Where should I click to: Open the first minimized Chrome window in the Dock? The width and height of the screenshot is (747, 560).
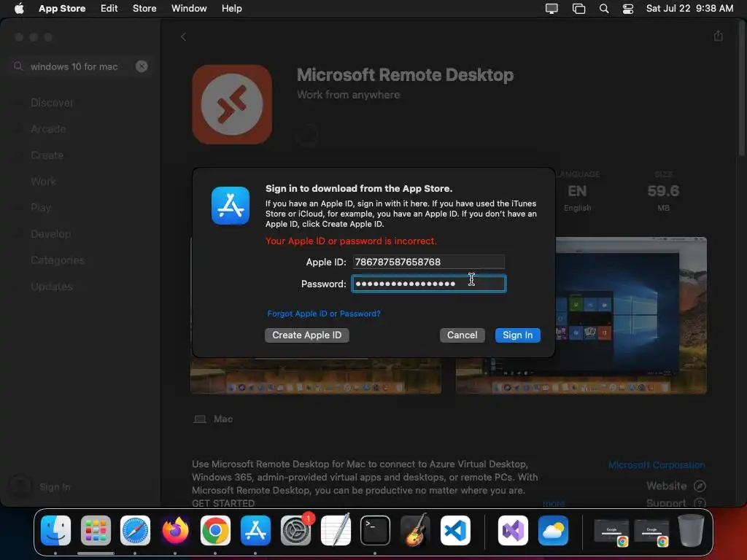(612, 532)
